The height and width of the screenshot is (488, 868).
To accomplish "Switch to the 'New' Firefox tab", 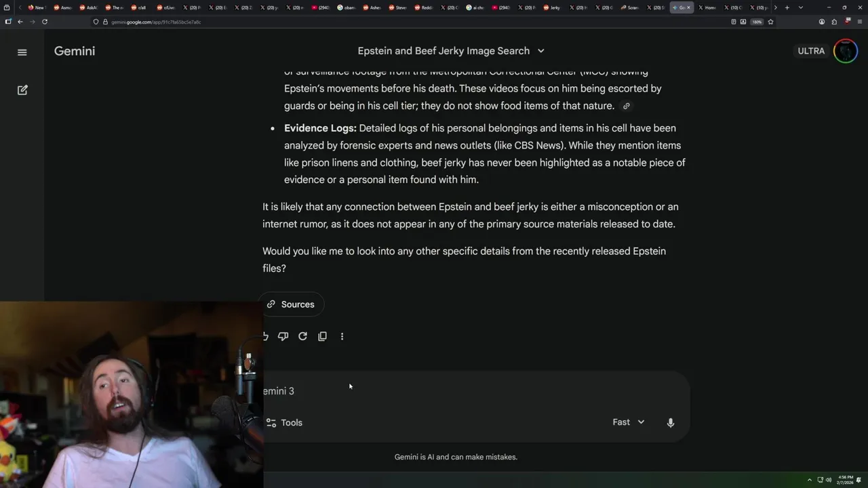I will click(36, 7).
